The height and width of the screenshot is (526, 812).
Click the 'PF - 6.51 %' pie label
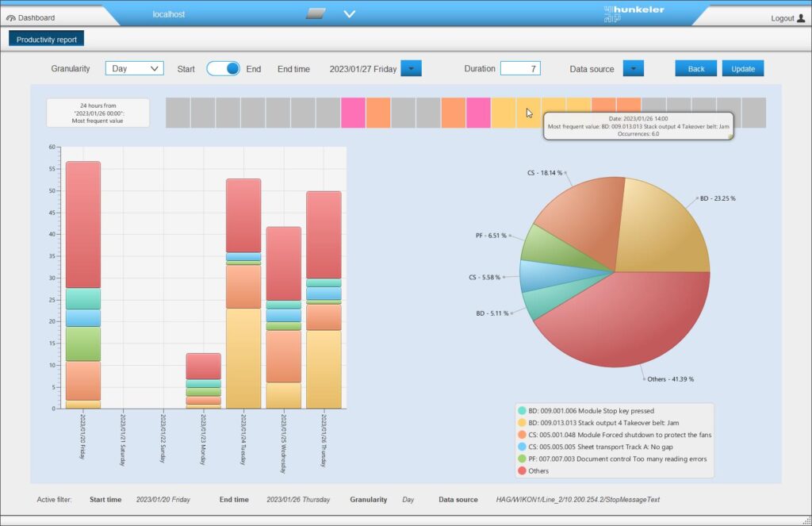coord(491,236)
